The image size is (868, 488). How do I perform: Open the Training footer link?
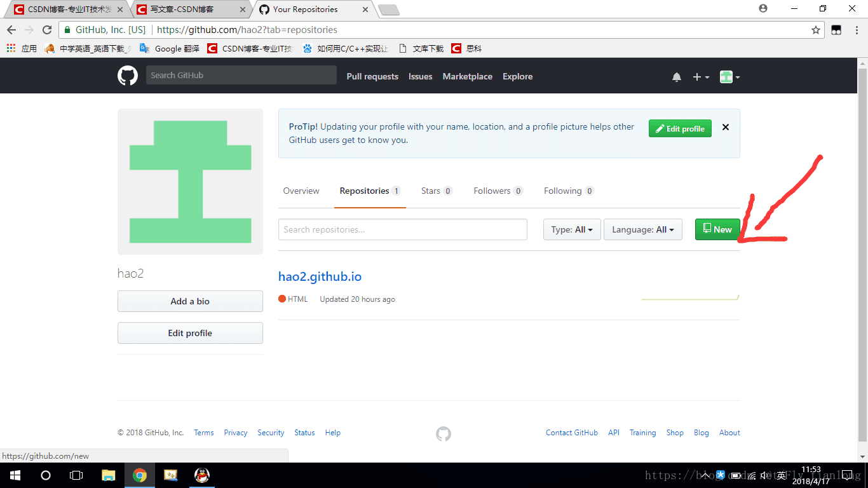tap(642, 433)
